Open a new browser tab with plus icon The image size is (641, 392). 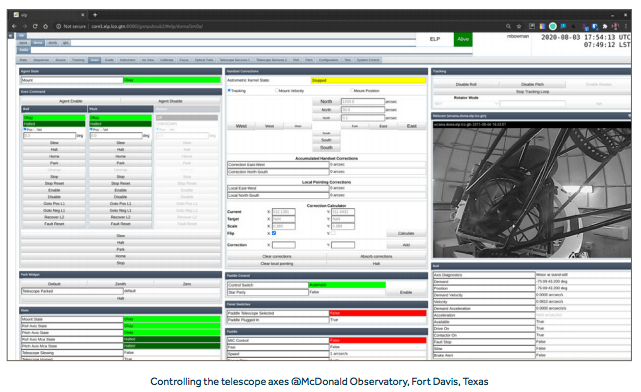click(x=95, y=15)
